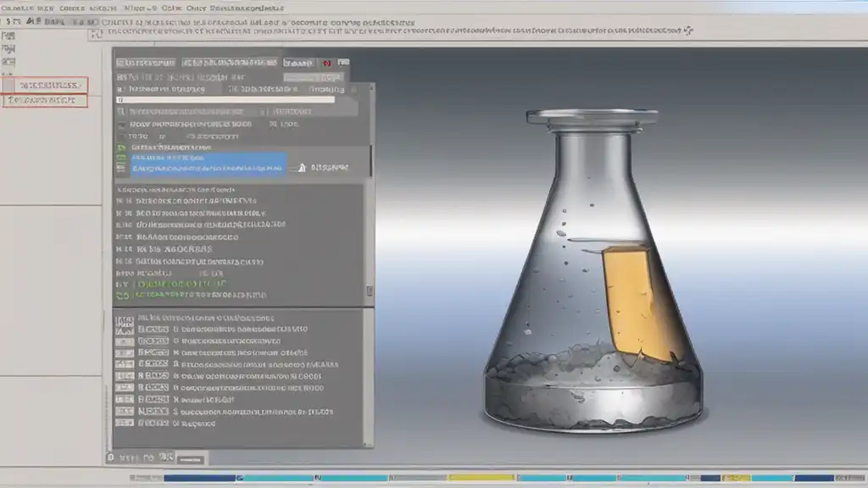Click the icon starting the second toolbar text line
Screen dimensions: 868x488
97,33
